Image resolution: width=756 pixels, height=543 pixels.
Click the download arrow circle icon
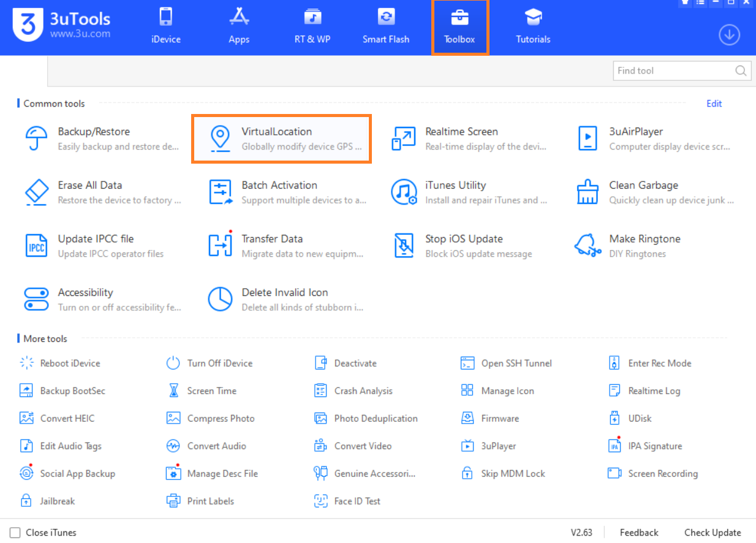[729, 35]
